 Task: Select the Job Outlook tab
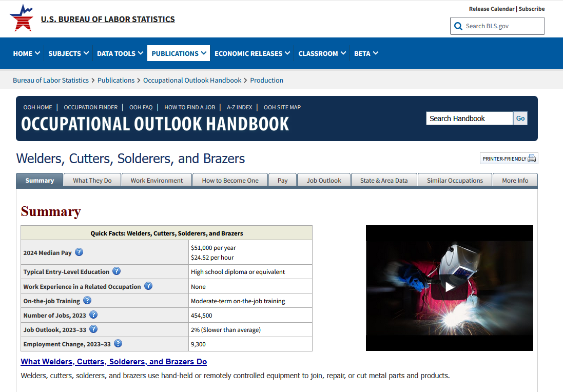tap(324, 180)
